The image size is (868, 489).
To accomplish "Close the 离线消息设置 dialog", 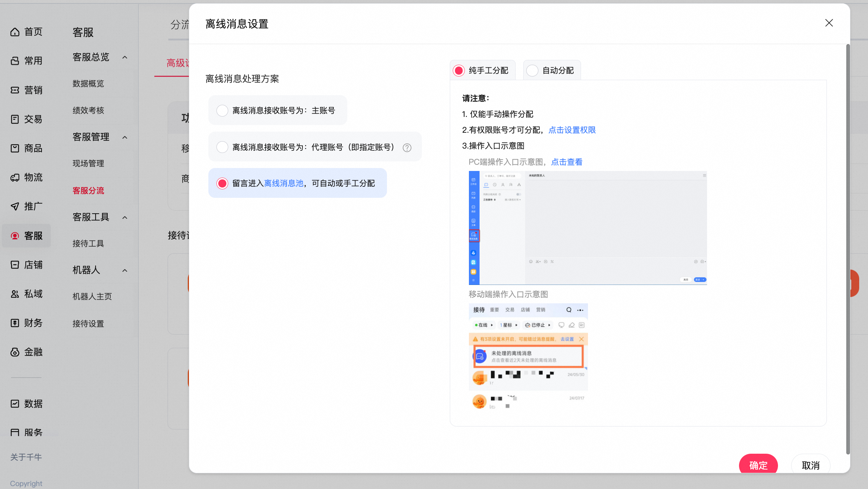I will pos(829,23).
